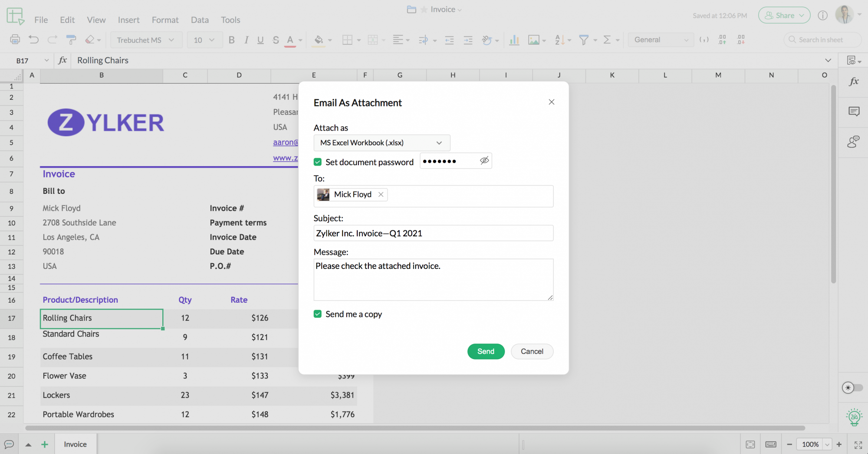Click the AutoSum sigma icon
This screenshot has width=868, height=454.
click(607, 40)
